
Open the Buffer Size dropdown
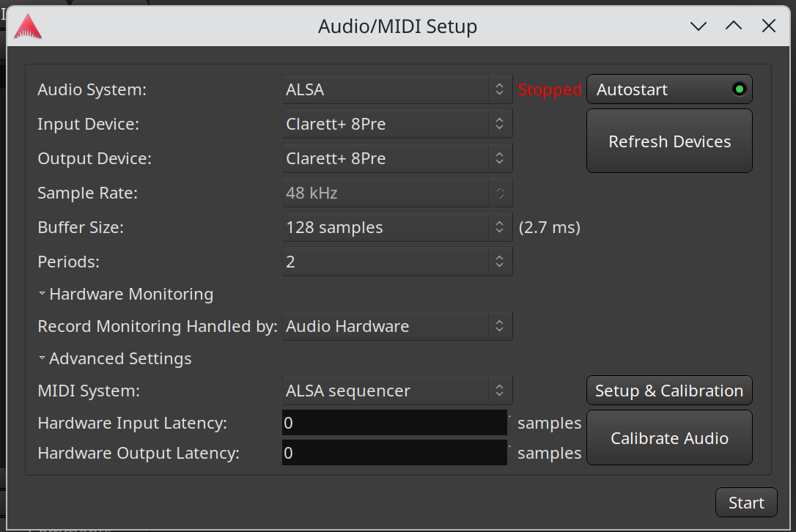(397, 227)
